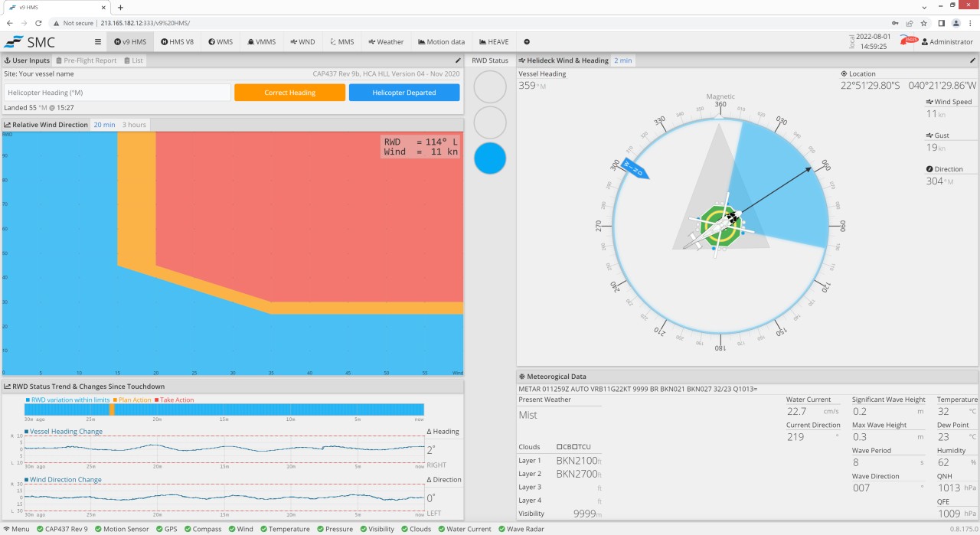Image resolution: width=980 pixels, height=535 pixels.
Task: Click the GPS status indicator
Action: coord(166,529)
